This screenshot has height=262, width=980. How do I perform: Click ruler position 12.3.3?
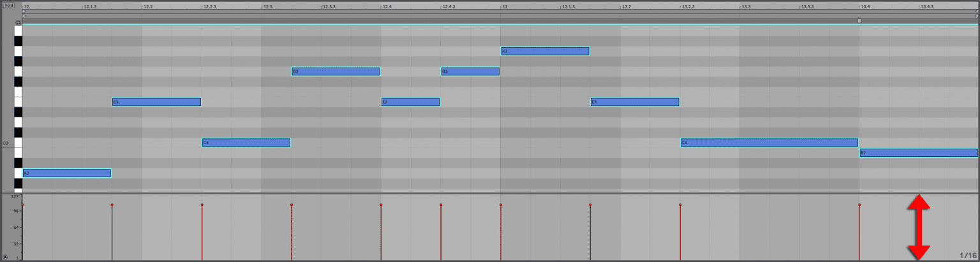[x=329, y=6]
